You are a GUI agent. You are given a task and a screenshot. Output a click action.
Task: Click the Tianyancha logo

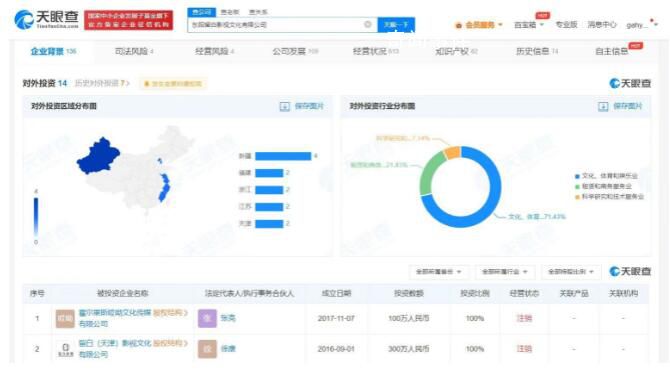46,19
